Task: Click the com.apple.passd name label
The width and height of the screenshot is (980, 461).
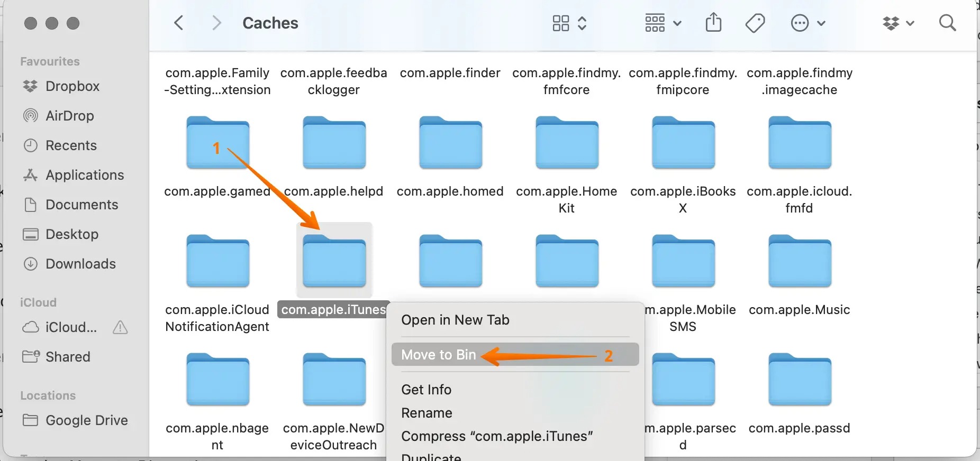Action: (x=800, y=428)
